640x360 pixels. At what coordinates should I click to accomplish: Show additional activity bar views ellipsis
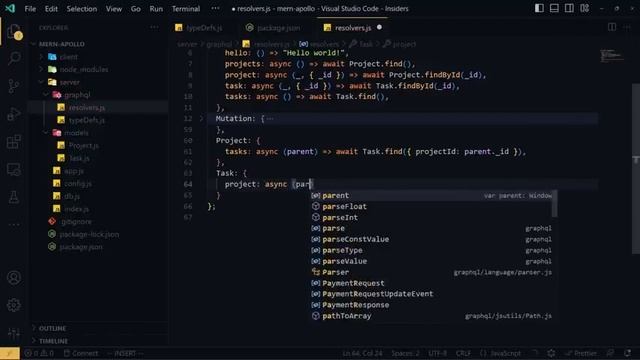(x=13, y=224)
